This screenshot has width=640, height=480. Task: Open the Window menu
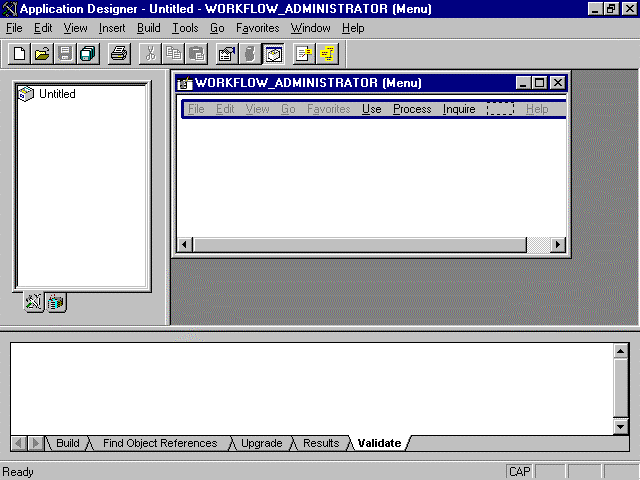tap(311, 28)
